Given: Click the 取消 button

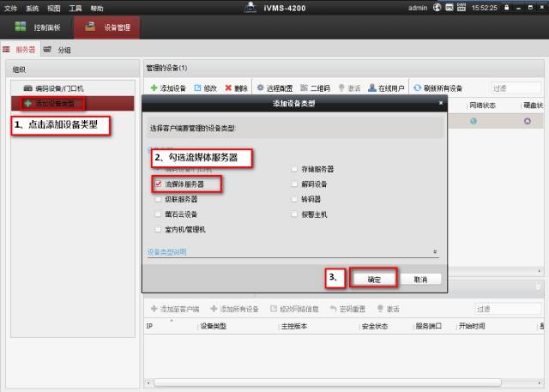Looking at the screenshot, I should pos(419,279).
